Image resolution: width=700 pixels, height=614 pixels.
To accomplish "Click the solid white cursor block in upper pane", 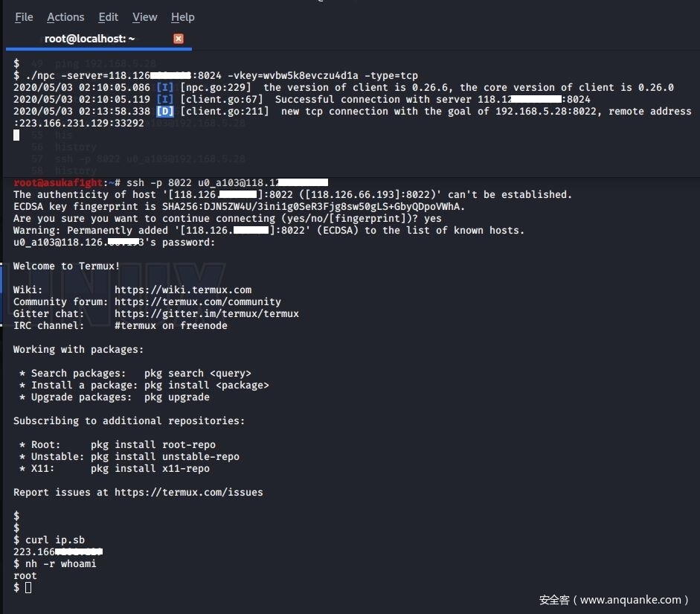I will [x=17, y=135].
